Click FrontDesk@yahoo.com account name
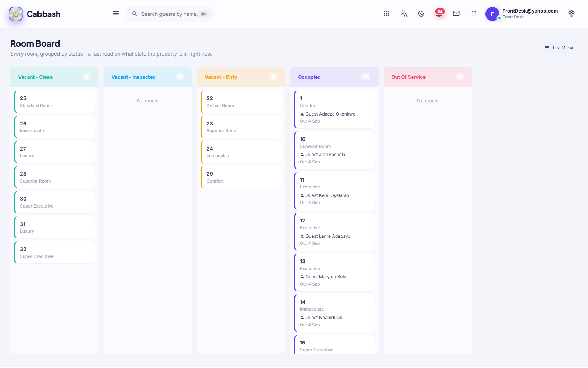Image resolution: width=588 pixels, height=368 pixels. (x=530, y=11)
